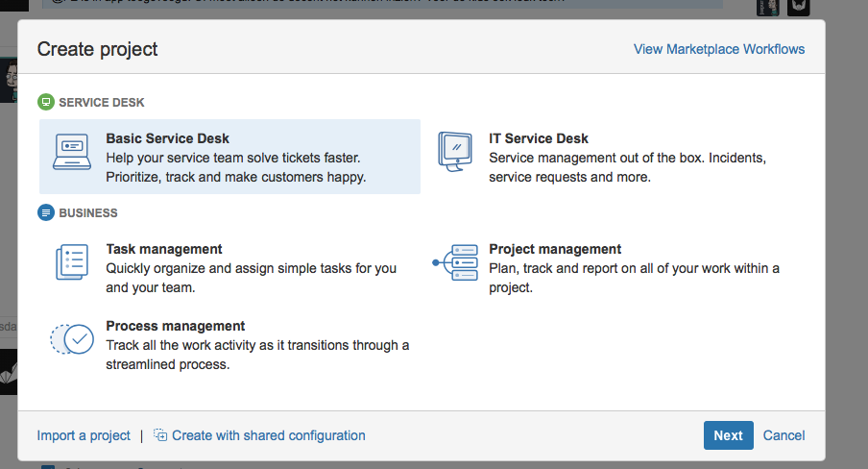The height and width of the screenshot is (469, 868).
Task: Click the Next button
Action: [x=729, y=435]
